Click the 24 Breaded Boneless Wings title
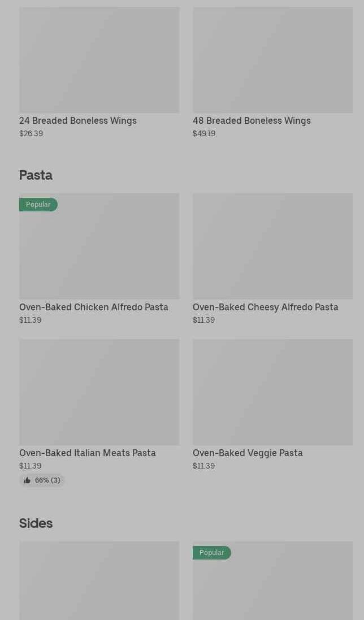The height and width of the screenshot is (620, 364). tap(78, 120)
